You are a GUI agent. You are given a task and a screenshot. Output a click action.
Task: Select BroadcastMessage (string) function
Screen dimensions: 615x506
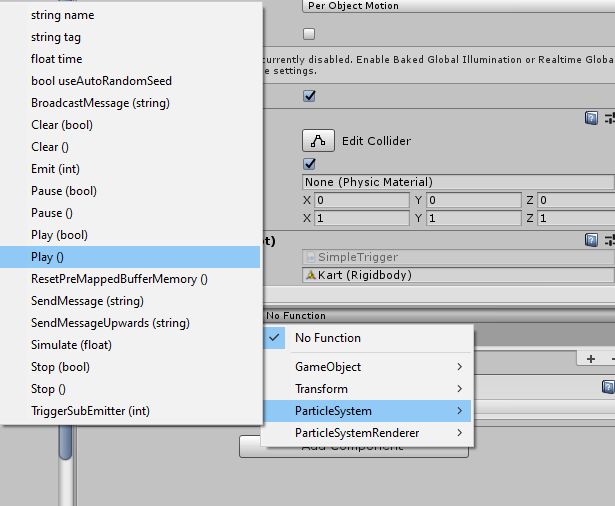[x=130, y=103]
